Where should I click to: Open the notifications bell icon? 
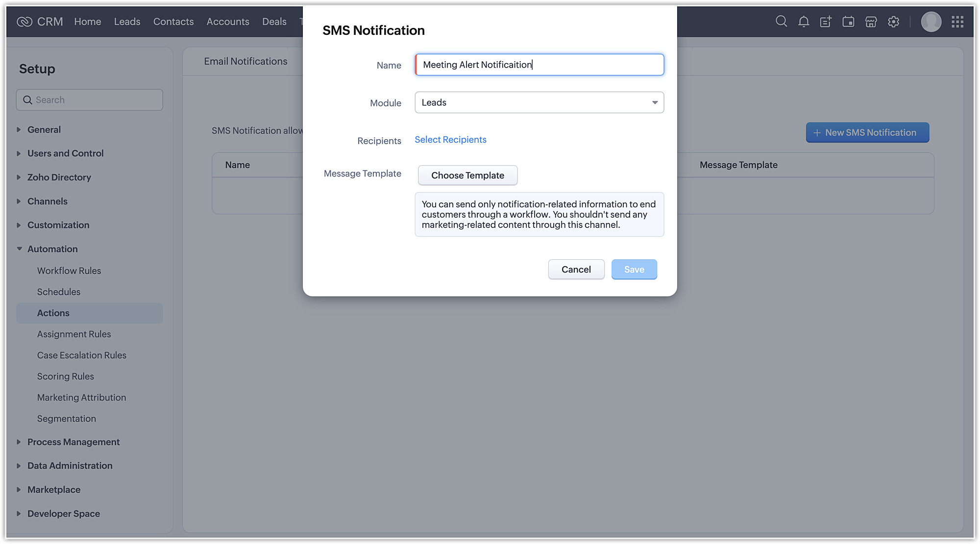click(x=804, y=22)
